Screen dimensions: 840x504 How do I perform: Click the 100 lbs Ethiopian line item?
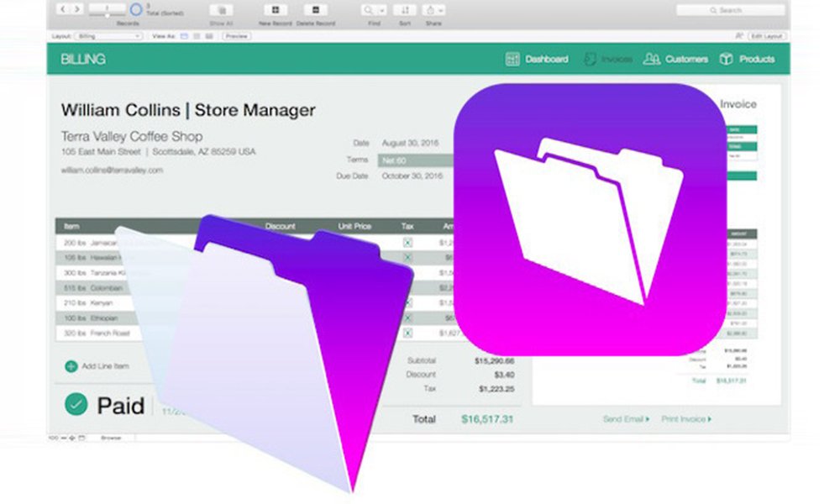(x=91, y=318)
